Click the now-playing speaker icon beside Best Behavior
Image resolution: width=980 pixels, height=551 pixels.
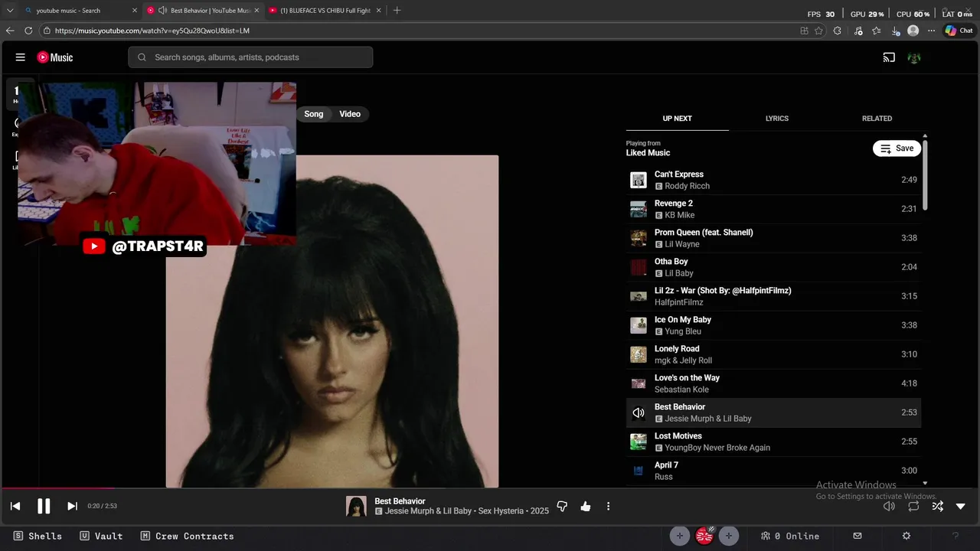click(639, 412)
